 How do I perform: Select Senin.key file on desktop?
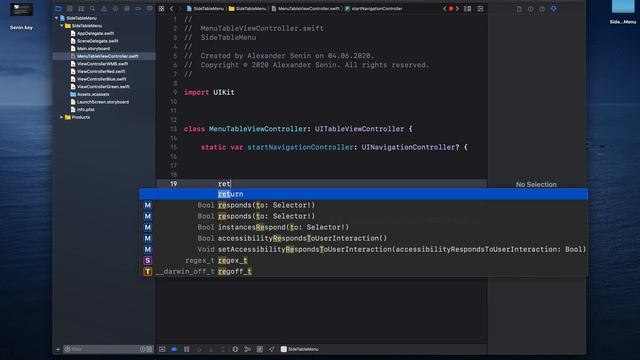click(21, 16)
